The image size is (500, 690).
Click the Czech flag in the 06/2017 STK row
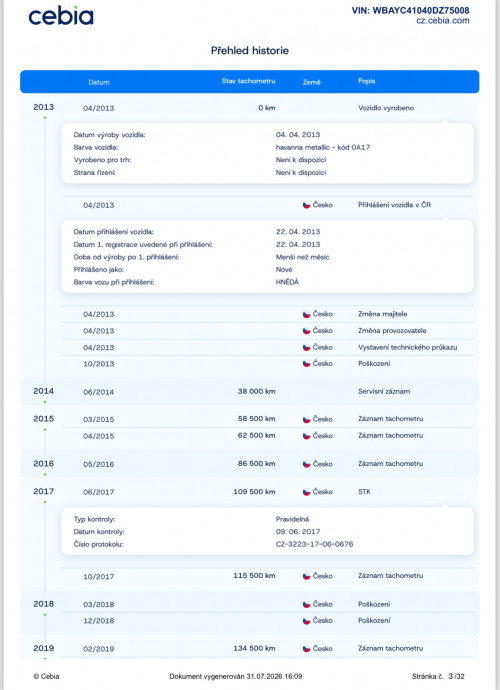click(x=306, y=492)
